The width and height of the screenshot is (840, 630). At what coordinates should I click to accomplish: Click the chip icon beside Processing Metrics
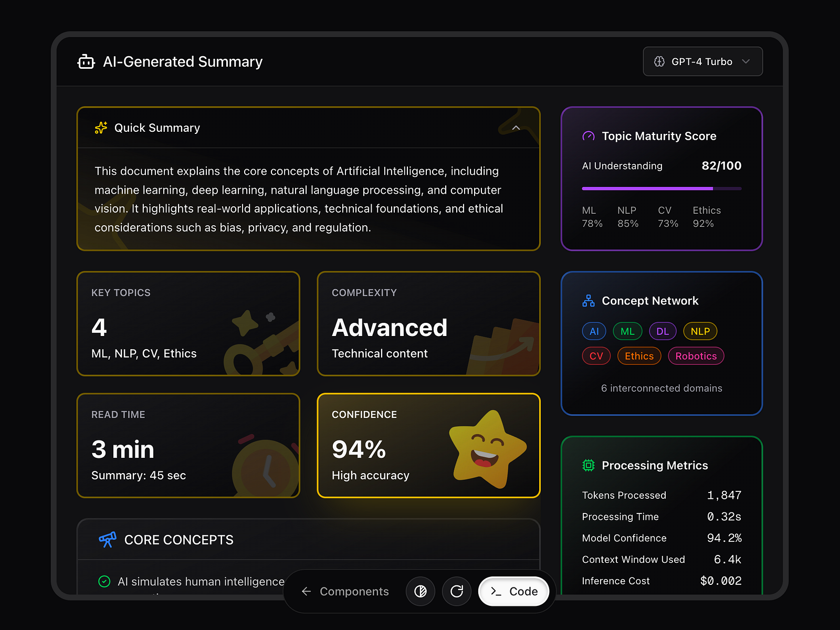click(589, 465)
